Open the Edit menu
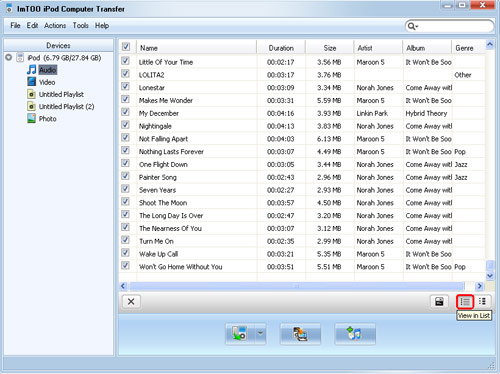 32,26
